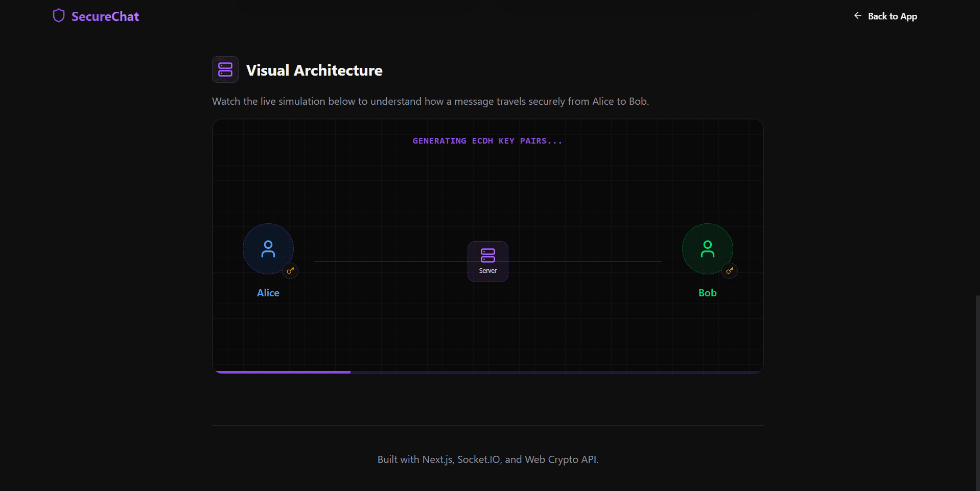Open the SecureChat home link text
The width and height of the screenshot is (980, 491).
pyautogui.click(x=105, y=16)
